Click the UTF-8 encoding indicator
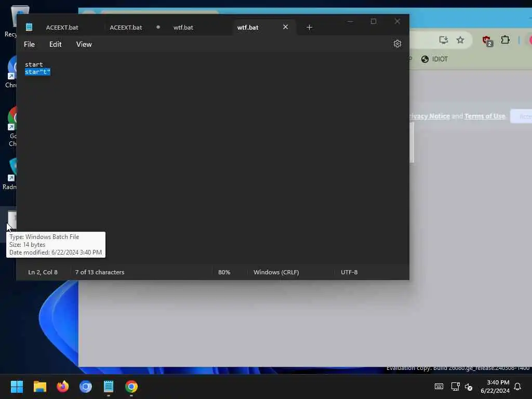The width and height of the screenshot is (532, 399). [349, 272]
